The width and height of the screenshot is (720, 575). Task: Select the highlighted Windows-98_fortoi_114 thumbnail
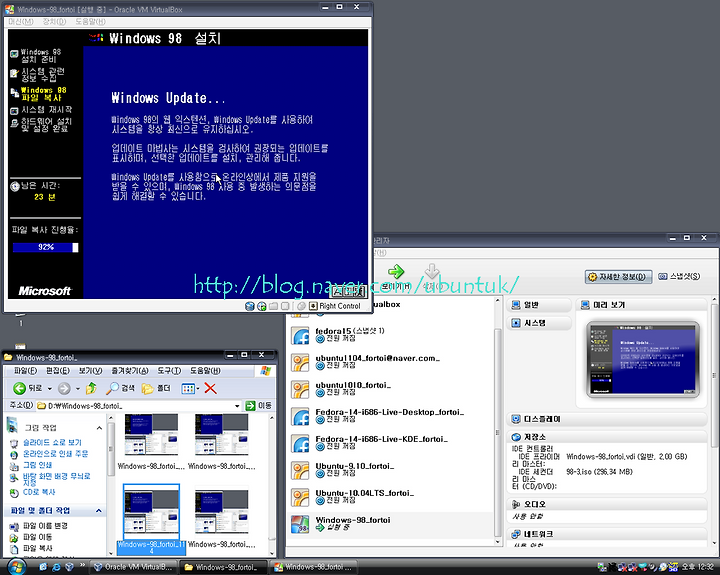pos(152,512)
